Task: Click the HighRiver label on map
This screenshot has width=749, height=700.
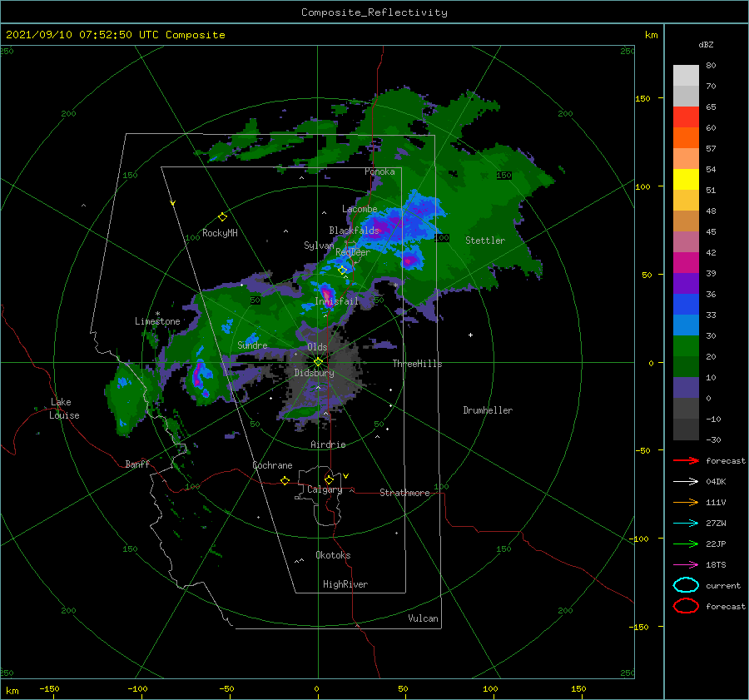Action: pyautogui.click(x=345, y=584)
